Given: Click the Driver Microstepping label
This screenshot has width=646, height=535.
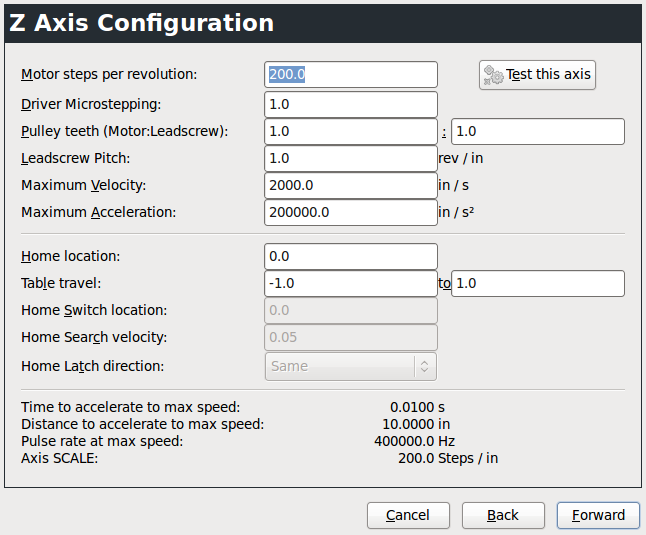Looking at the screenshot, I should pos(91,105).
